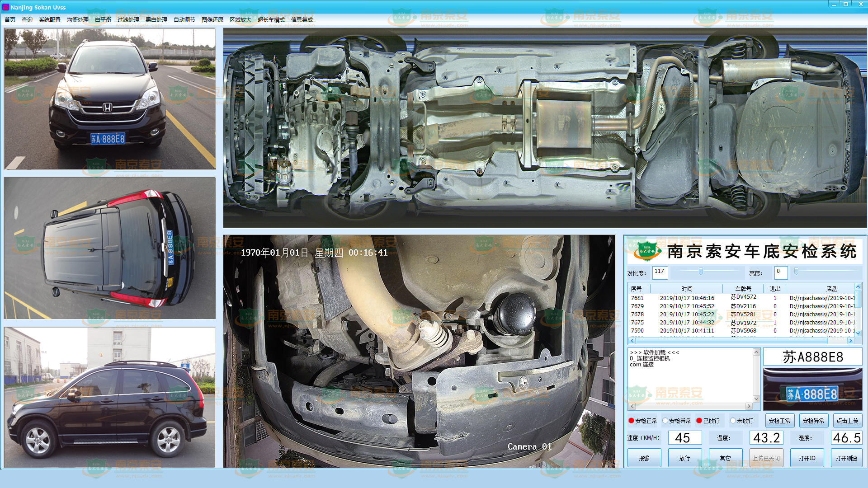868x488 pixels.
Task: Open the 系统配置 menu
Action: [x=49, y=20]
